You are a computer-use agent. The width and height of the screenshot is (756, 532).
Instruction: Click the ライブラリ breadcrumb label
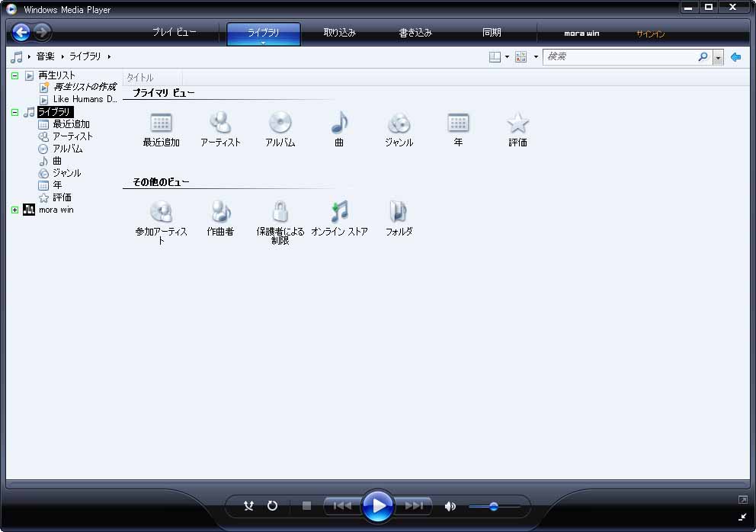85,57
